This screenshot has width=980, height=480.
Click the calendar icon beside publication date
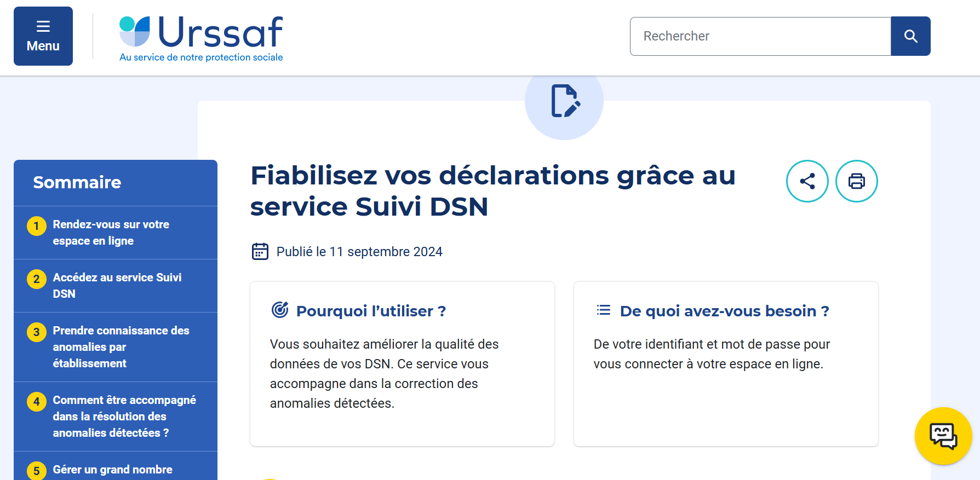click(x=260, y=251)
